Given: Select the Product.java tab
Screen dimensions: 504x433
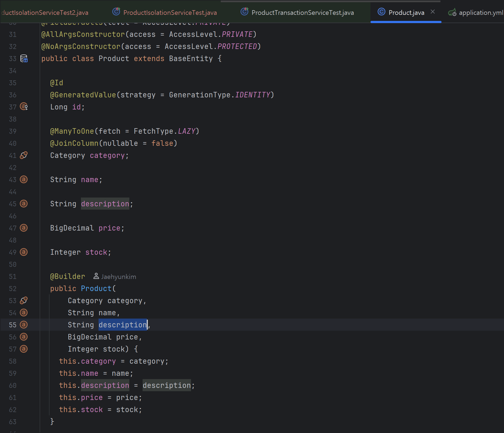Looking at the screenshot, I should pos(406,12).
